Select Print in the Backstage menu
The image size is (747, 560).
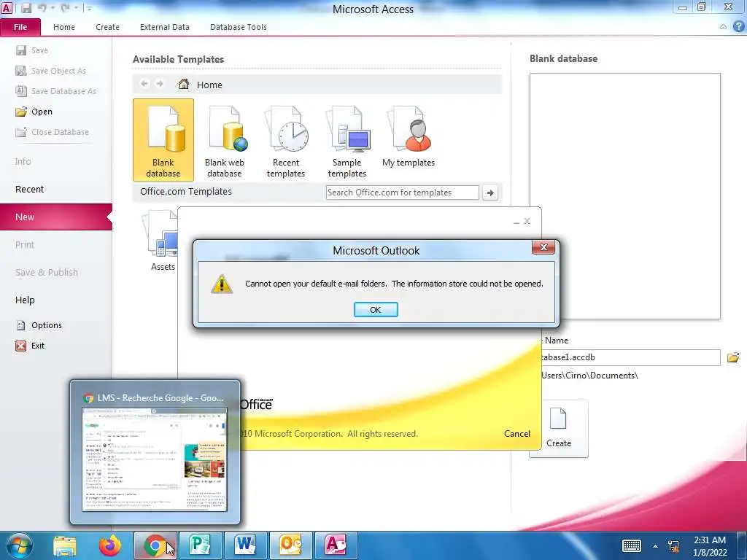(25, 244)
